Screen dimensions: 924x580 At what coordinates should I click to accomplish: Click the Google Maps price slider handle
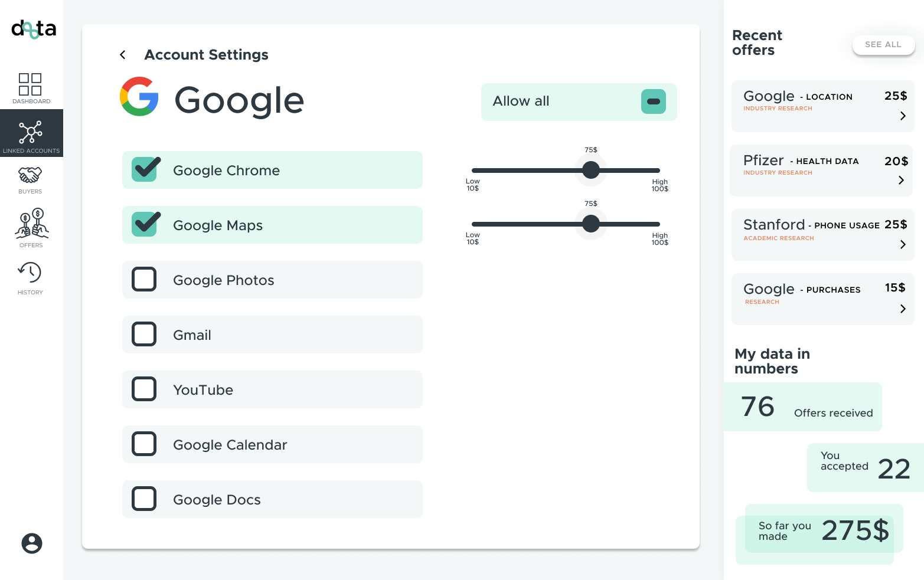click(x=591, y=224)
